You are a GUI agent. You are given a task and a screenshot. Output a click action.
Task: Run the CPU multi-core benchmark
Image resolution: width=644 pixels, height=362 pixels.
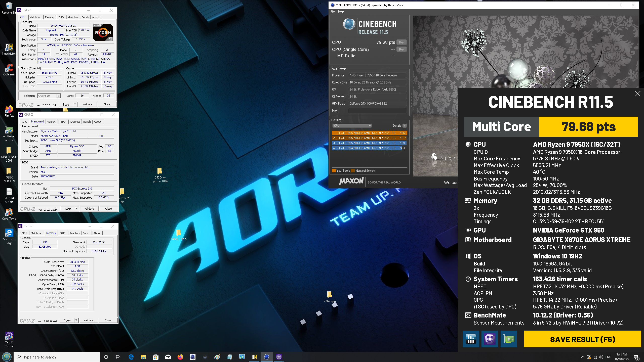[402, 42]
